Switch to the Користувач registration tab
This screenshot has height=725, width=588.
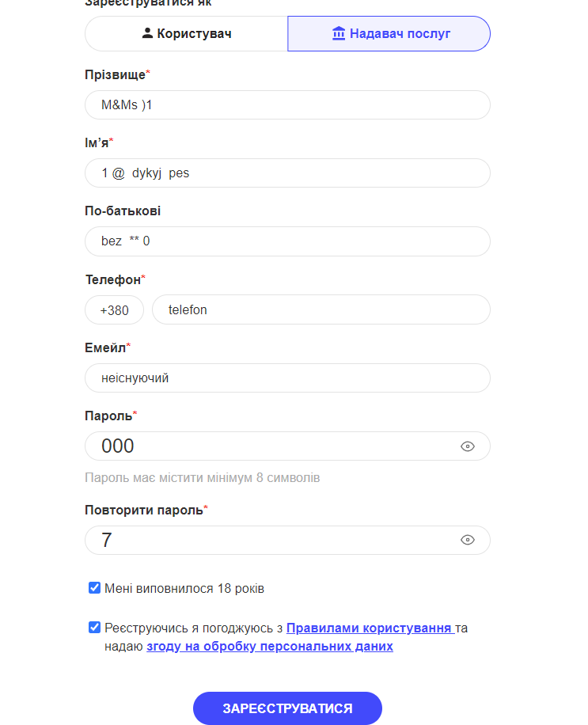coord(185,32)
